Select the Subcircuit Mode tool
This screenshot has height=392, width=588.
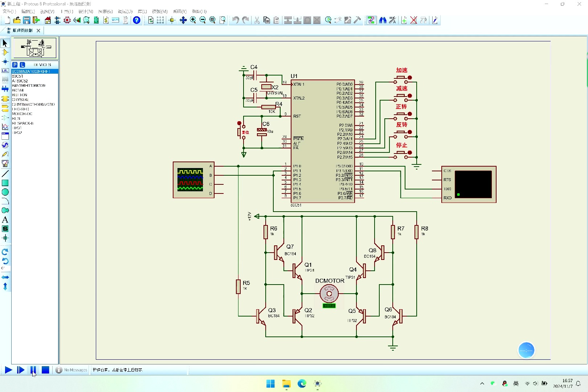tap(5, 98)
